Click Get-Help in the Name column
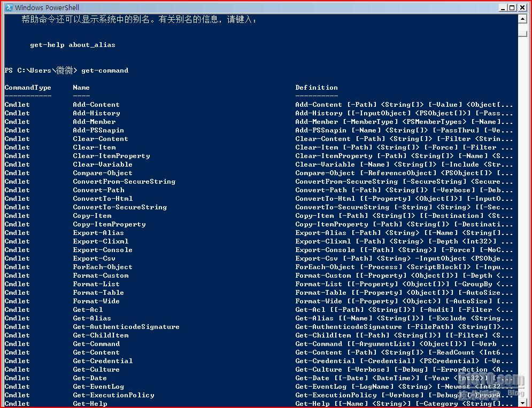Screen dimensions: 532x408 click(x=90, y=403)
